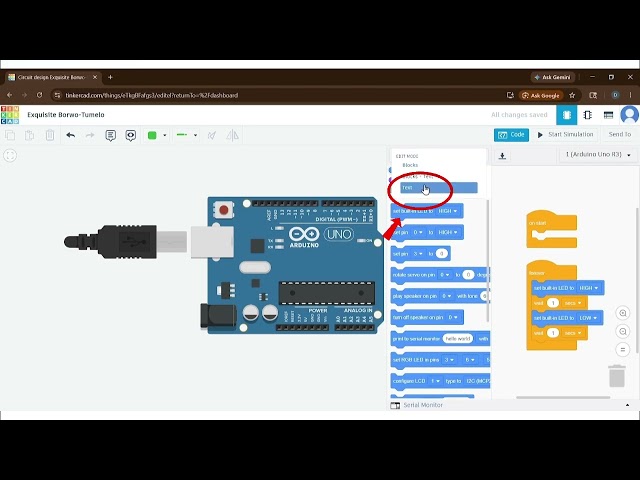This screenshot has width=640, height=480.
Task: Choose Blocks in edit mode menu
Action: [410, 165]
